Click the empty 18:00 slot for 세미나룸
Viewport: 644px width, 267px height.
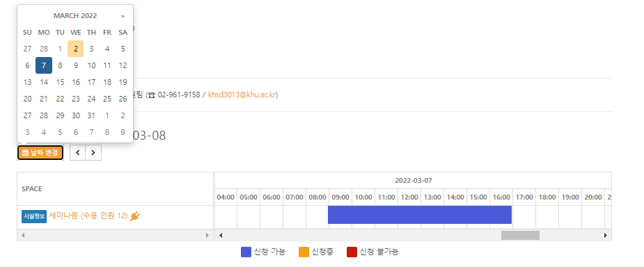(x=547, y=216)
